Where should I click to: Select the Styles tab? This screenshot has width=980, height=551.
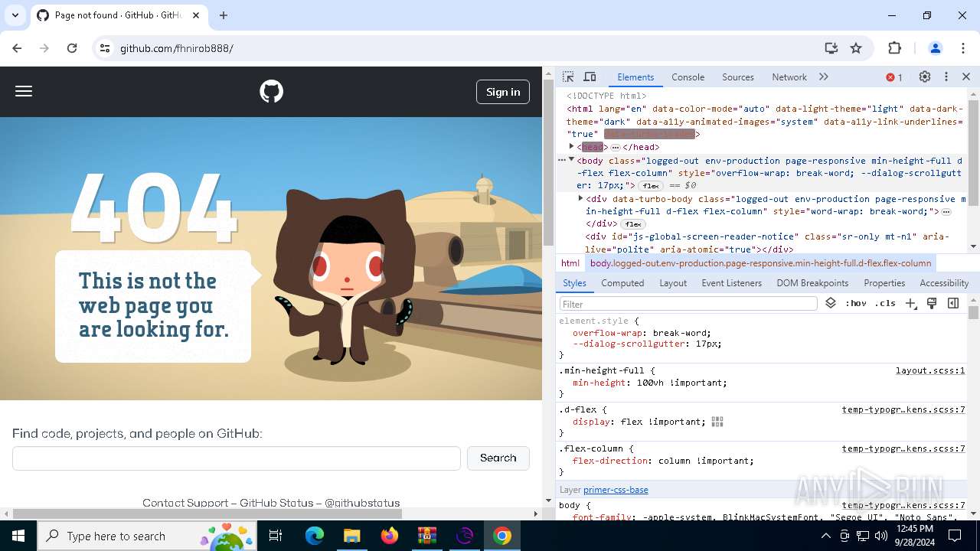coord(574,283)
